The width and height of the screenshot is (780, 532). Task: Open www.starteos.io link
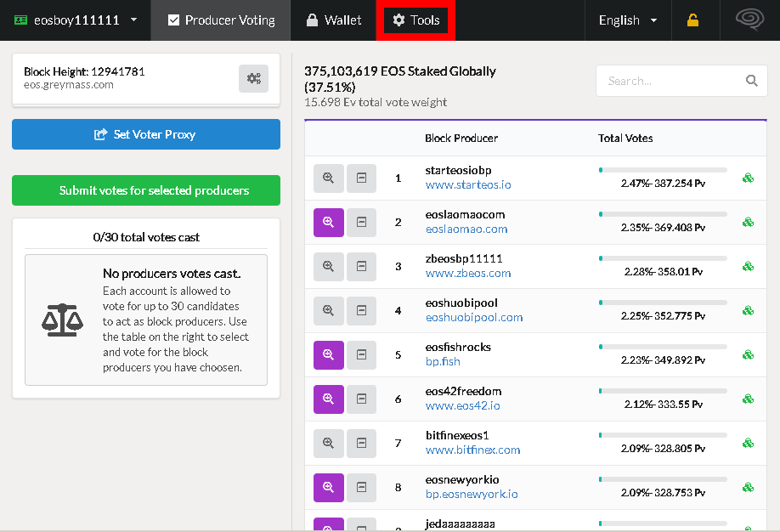468,185
